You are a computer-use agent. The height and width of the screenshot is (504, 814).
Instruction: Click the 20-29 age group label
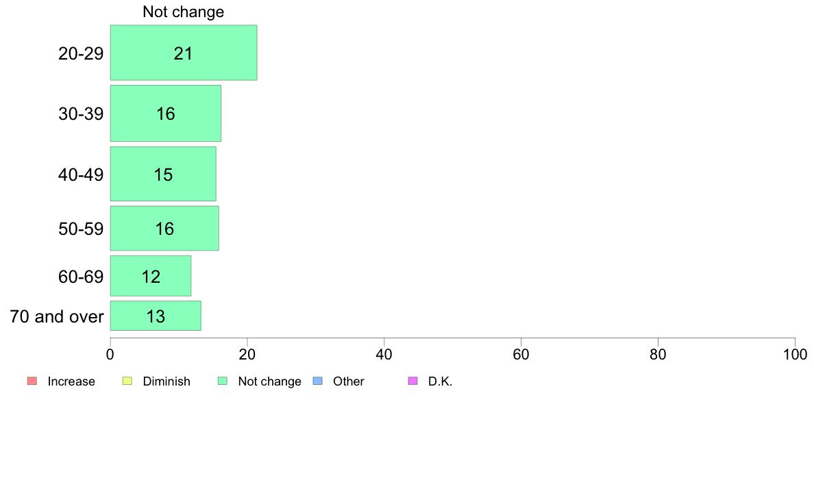81,53
